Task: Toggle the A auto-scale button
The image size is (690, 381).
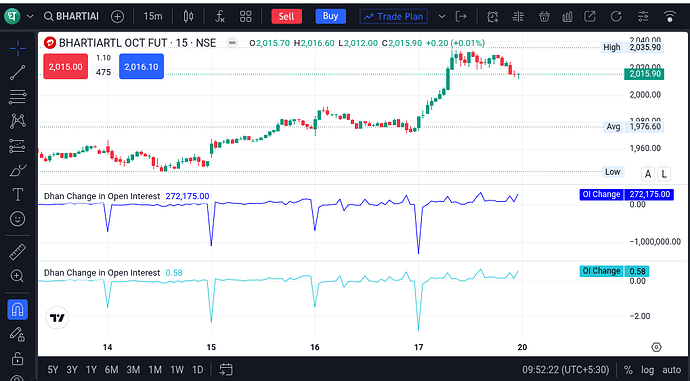Action: click(648, 174)
